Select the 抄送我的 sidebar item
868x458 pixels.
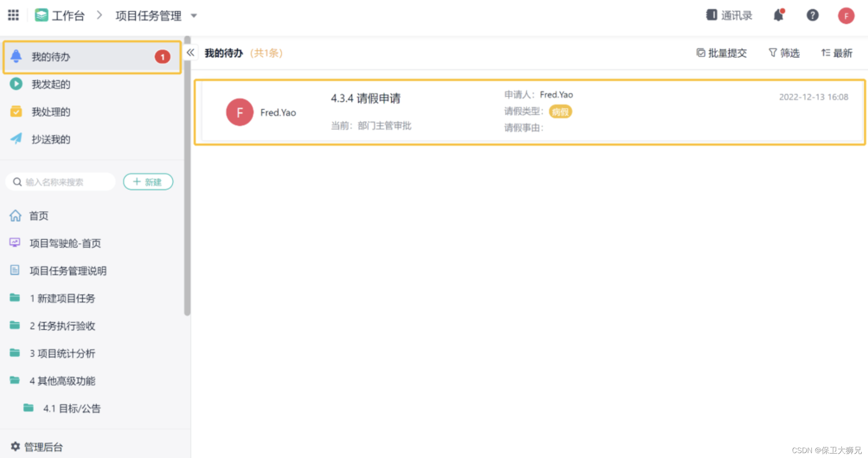point(50,139)
